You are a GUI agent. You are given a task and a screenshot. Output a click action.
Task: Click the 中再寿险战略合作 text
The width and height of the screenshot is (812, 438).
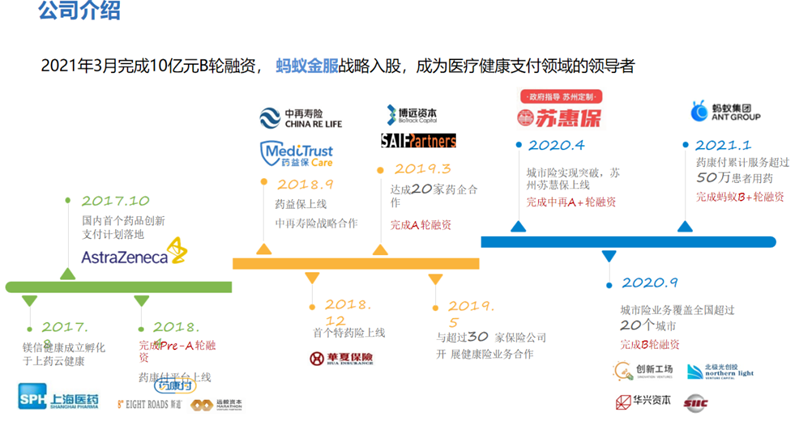coord(316,224)
